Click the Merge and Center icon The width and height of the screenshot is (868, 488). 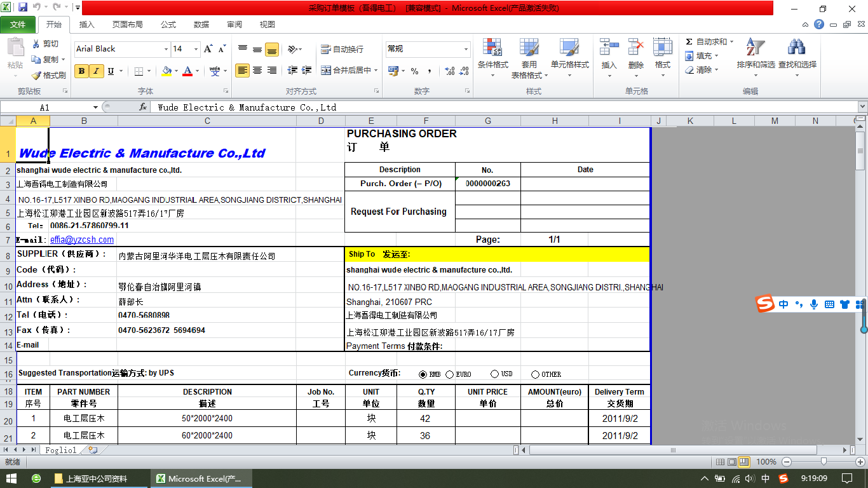326,71
